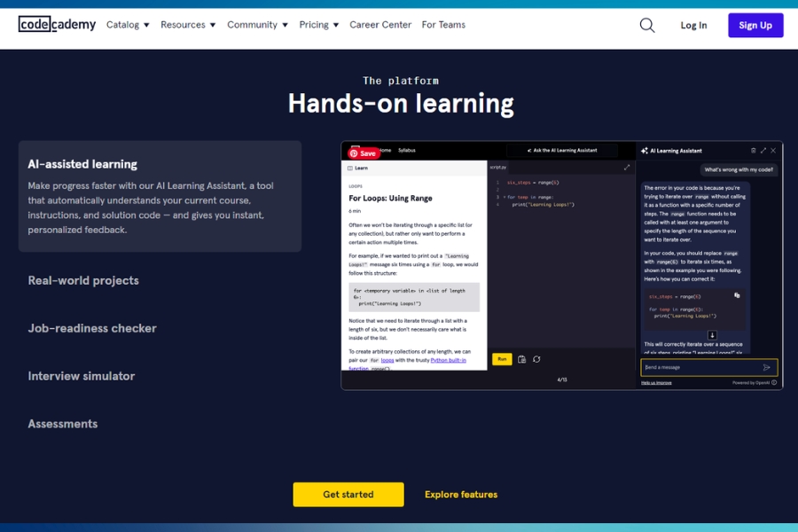Click the Syllabus tab in the preview
This screenshot has height=532, width=798.
click(x=407, y=150)
